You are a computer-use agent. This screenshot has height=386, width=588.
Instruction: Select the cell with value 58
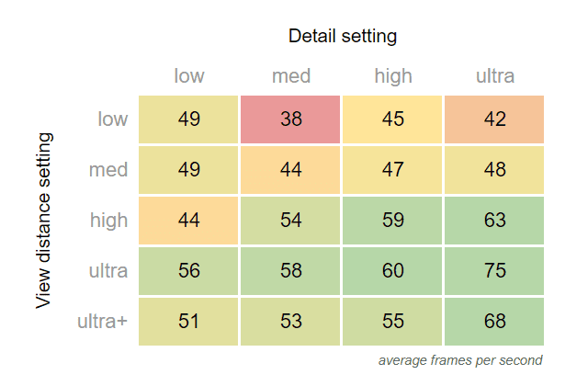click(291, 271)
